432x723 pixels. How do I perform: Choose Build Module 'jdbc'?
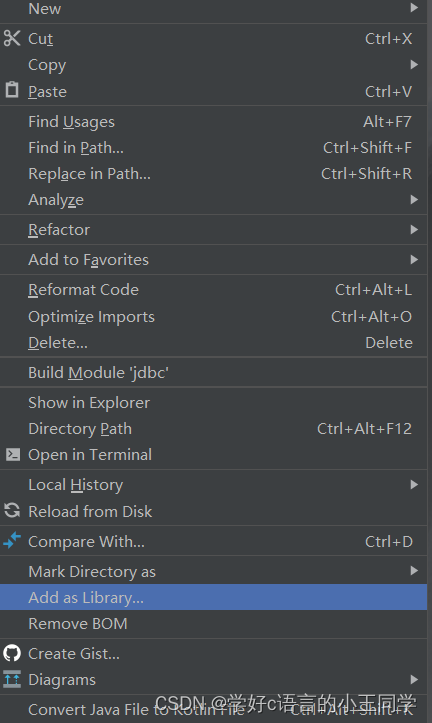pos(213,373)
